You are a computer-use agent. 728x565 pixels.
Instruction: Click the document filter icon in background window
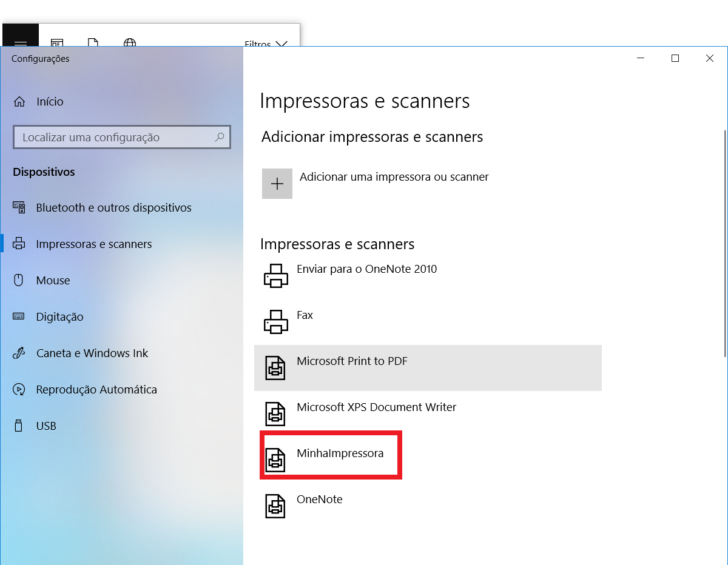93,42
